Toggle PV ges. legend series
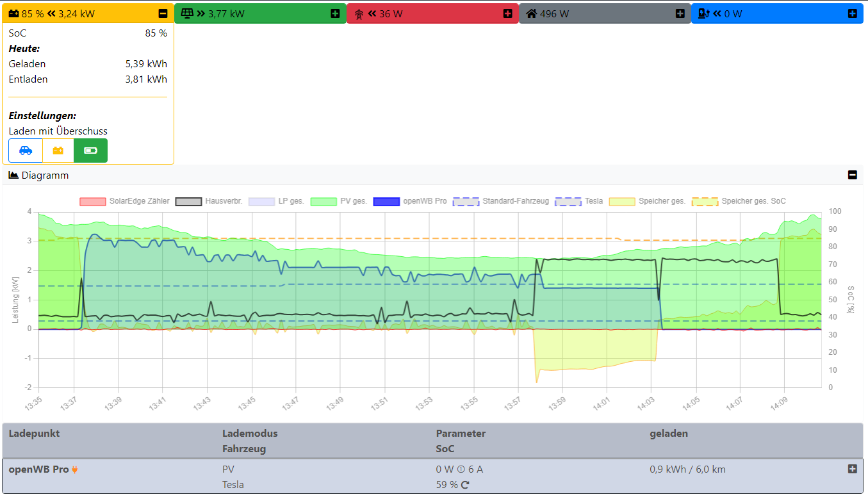868x497 pixels. 339,201
